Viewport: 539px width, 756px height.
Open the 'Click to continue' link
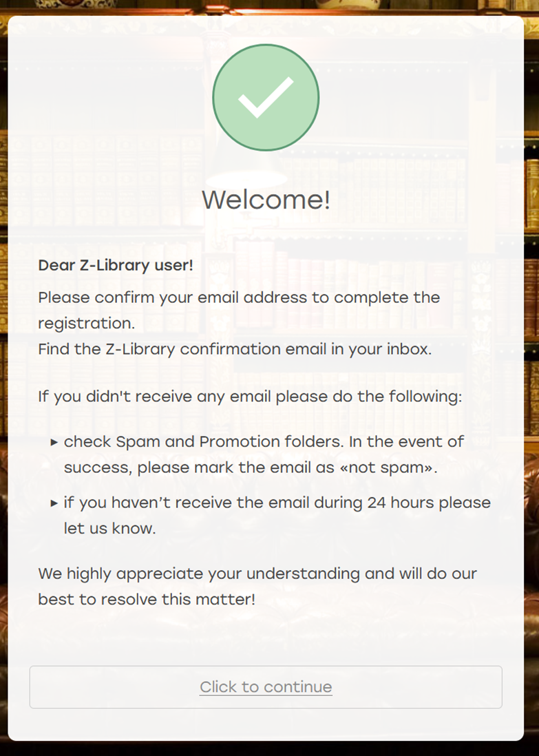coord(266,686)
